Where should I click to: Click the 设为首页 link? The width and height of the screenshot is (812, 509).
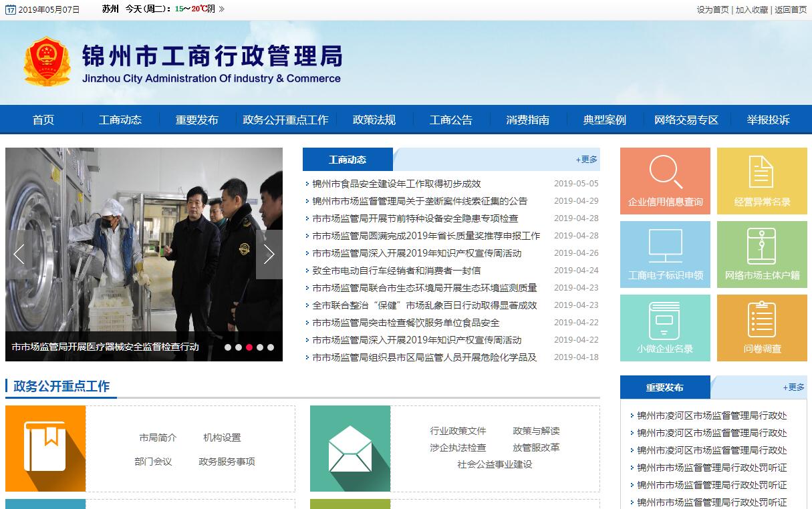click(712, 9)
